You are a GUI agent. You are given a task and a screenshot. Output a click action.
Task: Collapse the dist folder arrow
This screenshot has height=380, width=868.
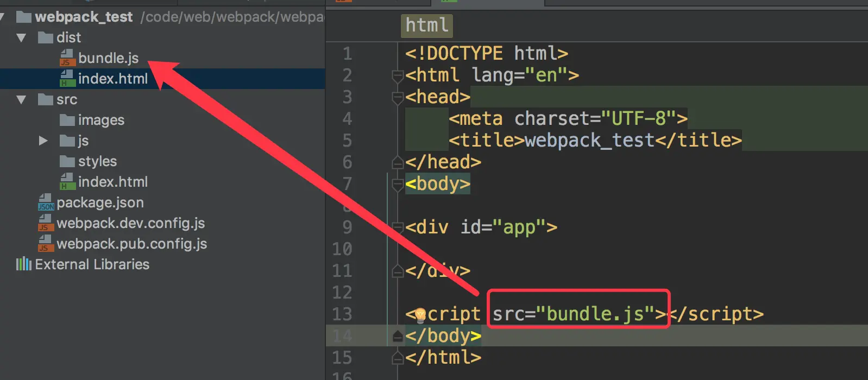21,38
